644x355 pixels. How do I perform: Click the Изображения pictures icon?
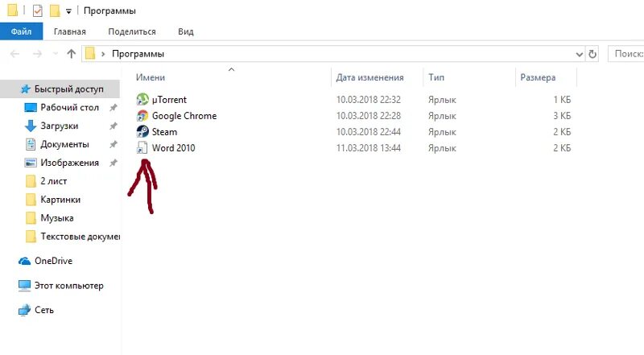click(x=31, y=163)
